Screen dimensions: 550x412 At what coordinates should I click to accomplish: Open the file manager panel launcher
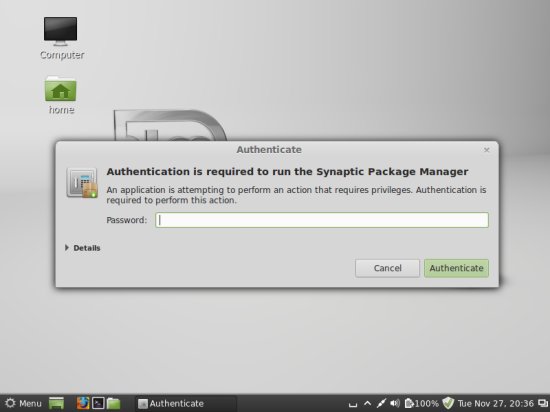pos(114,403)
